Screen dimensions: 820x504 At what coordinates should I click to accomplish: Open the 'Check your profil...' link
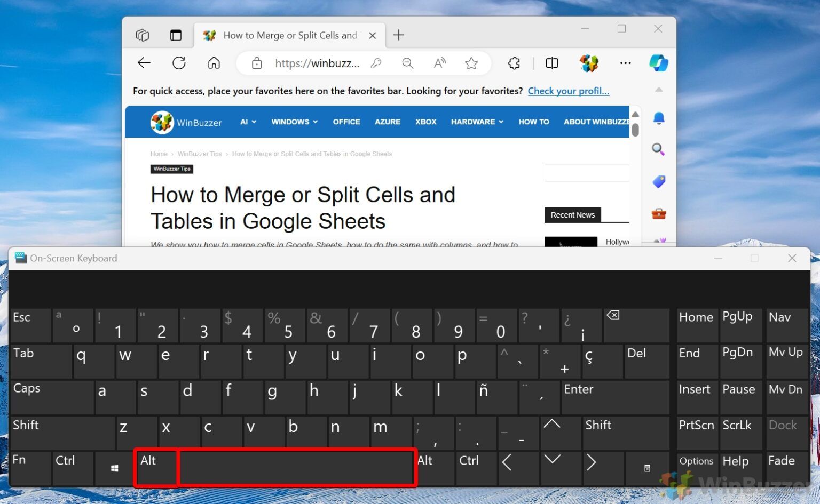(568, 91)
